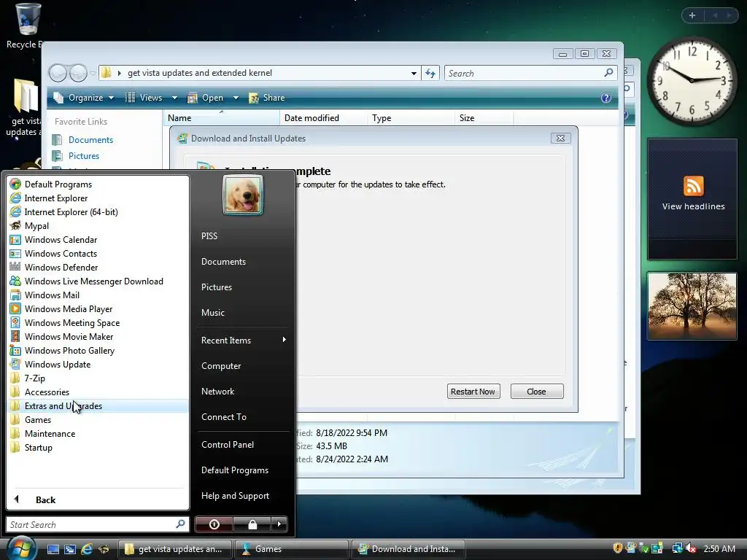Screen dimensions: 747x560
Task: Open Default Programs in right pane
Action: (234, 470)
